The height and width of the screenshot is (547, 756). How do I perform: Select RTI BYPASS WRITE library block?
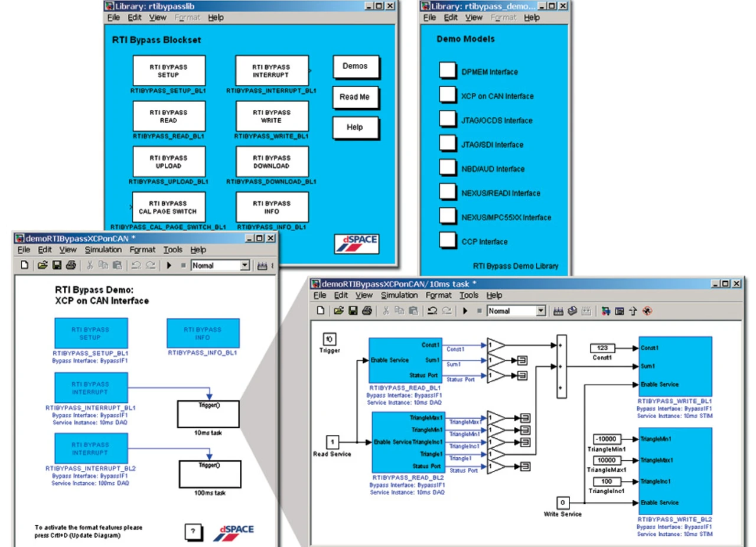[272, 116]
